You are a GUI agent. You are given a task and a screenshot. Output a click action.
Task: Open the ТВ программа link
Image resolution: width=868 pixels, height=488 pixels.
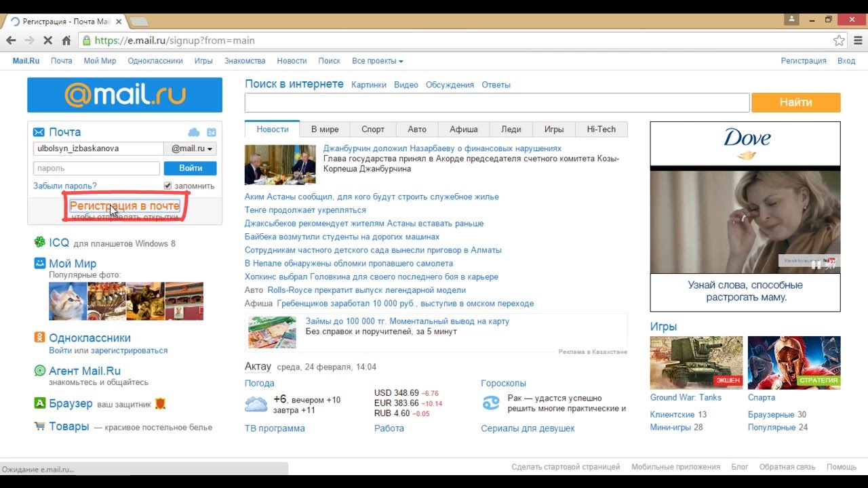click(x=275, y=428)
